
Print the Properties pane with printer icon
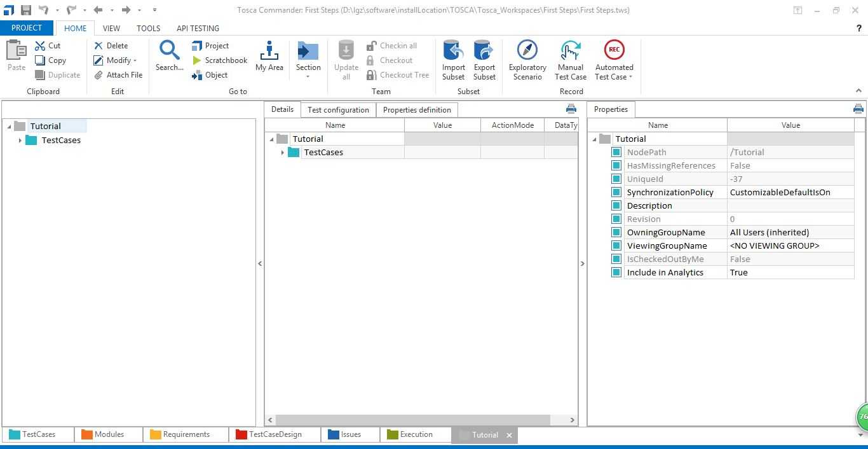(x=858, y=109)
